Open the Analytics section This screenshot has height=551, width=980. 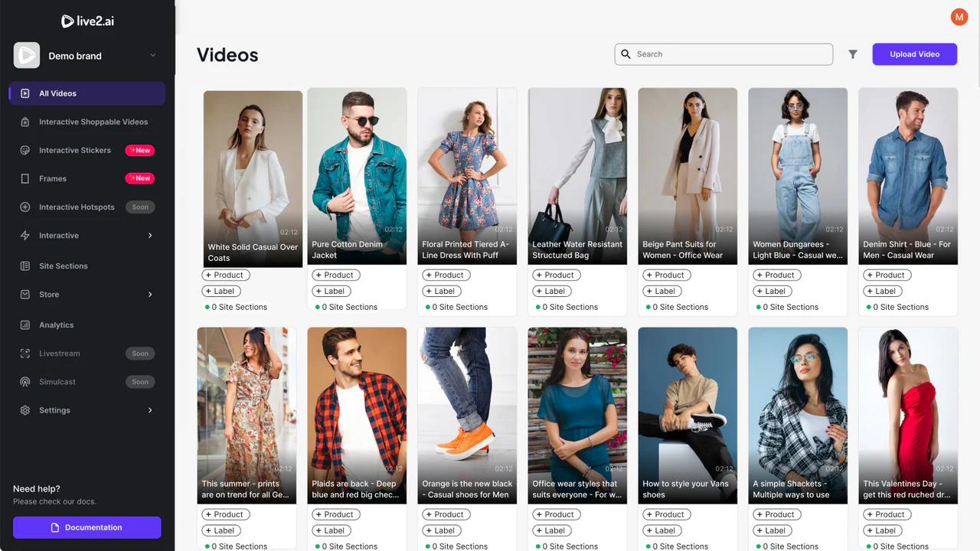(x=56, y=324)
